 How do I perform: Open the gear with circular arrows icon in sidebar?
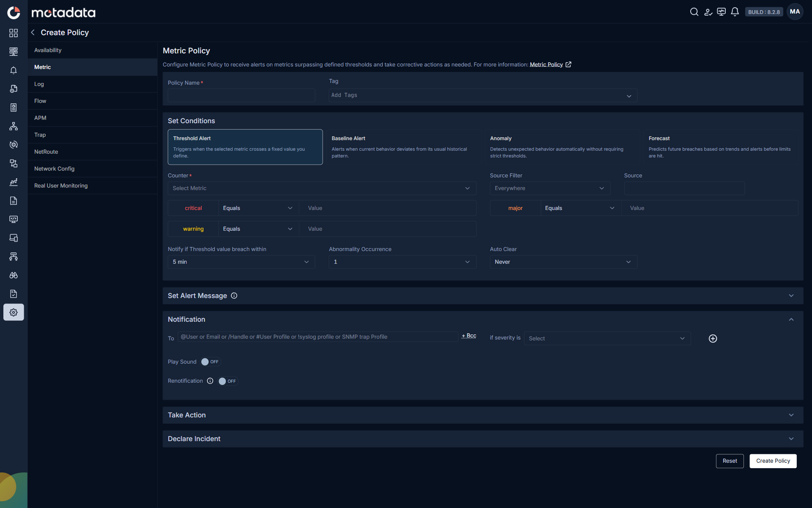click(14, 145)
